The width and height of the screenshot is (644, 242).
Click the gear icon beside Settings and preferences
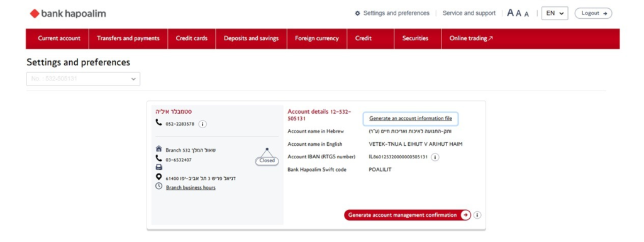357,13
